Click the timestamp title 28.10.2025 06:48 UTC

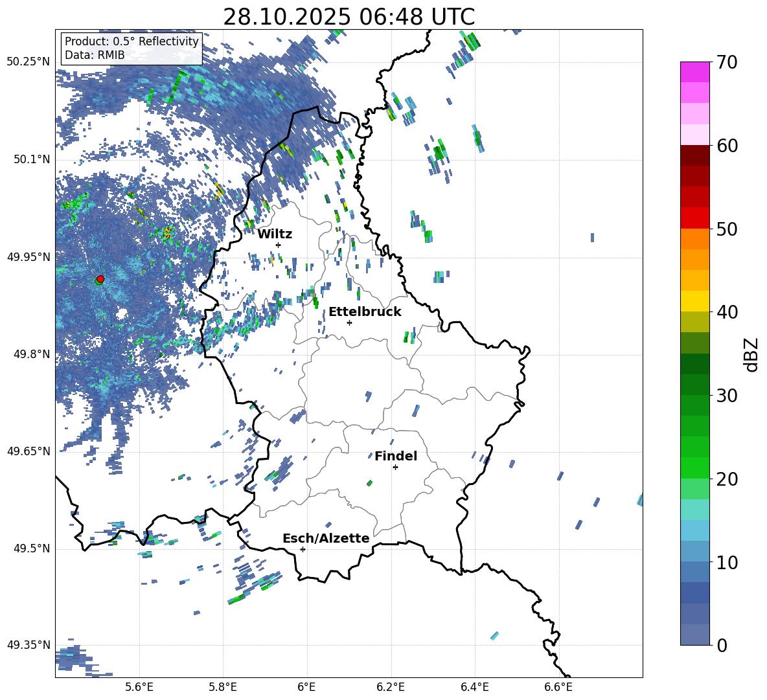[x=349, y=17]
